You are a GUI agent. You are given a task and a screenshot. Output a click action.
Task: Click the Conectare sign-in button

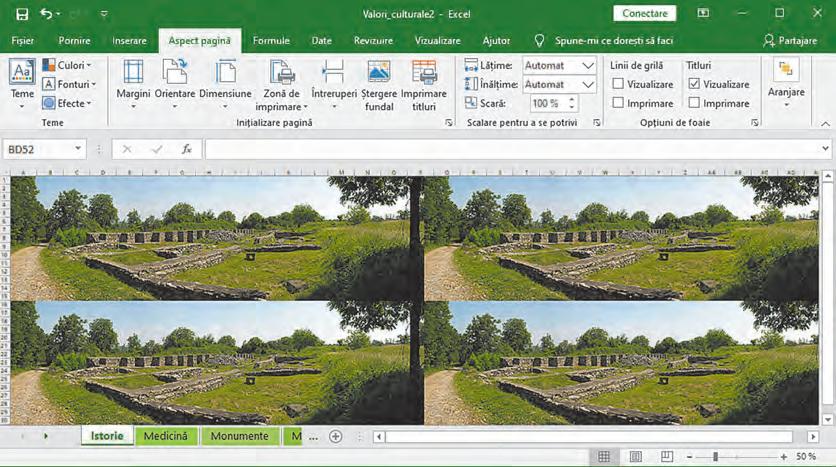(645, 13)
